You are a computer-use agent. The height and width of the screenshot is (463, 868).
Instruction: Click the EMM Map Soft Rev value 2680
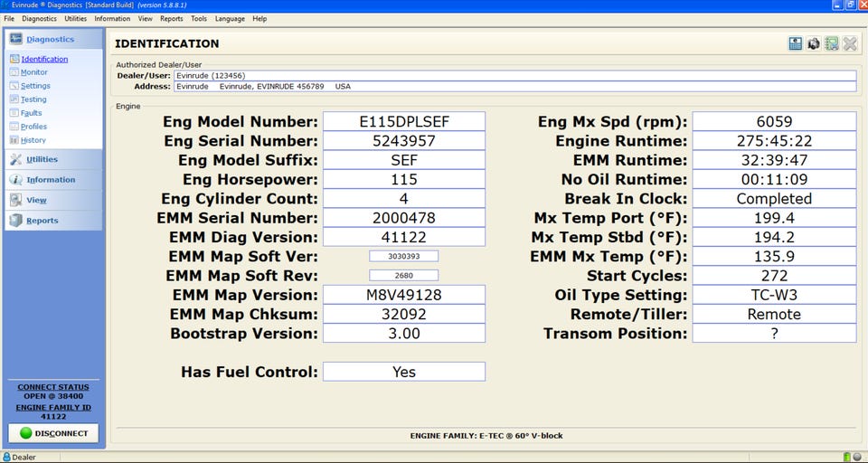404,275
